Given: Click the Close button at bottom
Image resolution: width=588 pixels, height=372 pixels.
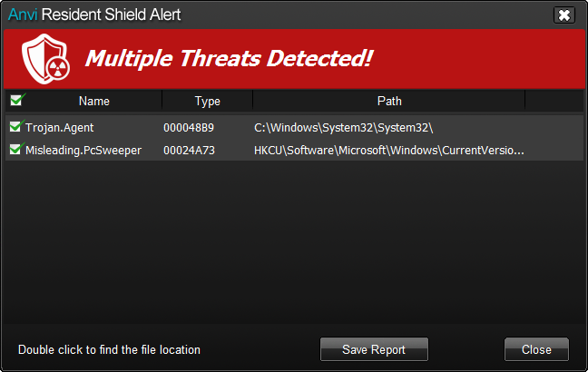Looking at the screenshot, I should [x=536, y=349].
